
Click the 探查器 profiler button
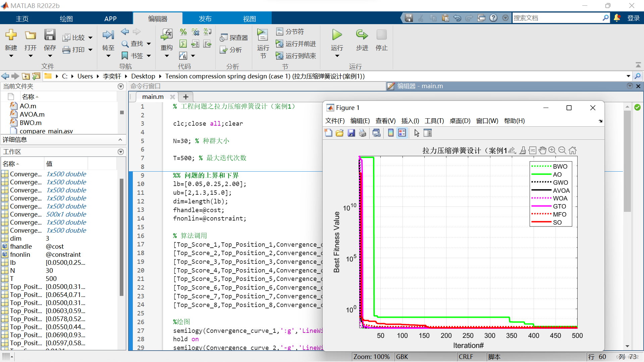(234, 38)
